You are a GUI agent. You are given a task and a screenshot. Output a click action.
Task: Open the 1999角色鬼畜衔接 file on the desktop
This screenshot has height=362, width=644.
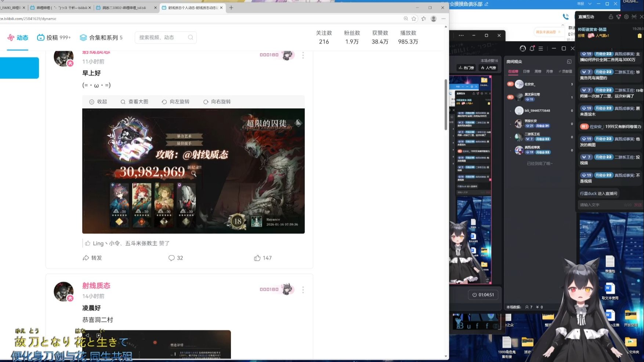coord(507,347)
